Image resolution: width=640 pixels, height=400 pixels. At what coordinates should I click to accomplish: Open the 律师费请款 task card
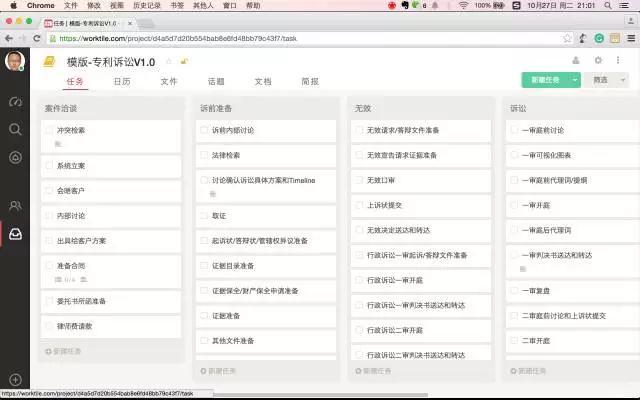click(111, 326)
